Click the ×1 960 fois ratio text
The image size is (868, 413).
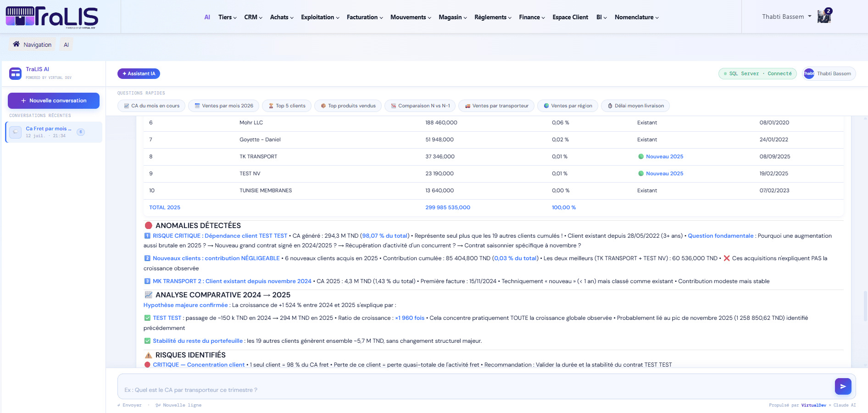[410, 318]
